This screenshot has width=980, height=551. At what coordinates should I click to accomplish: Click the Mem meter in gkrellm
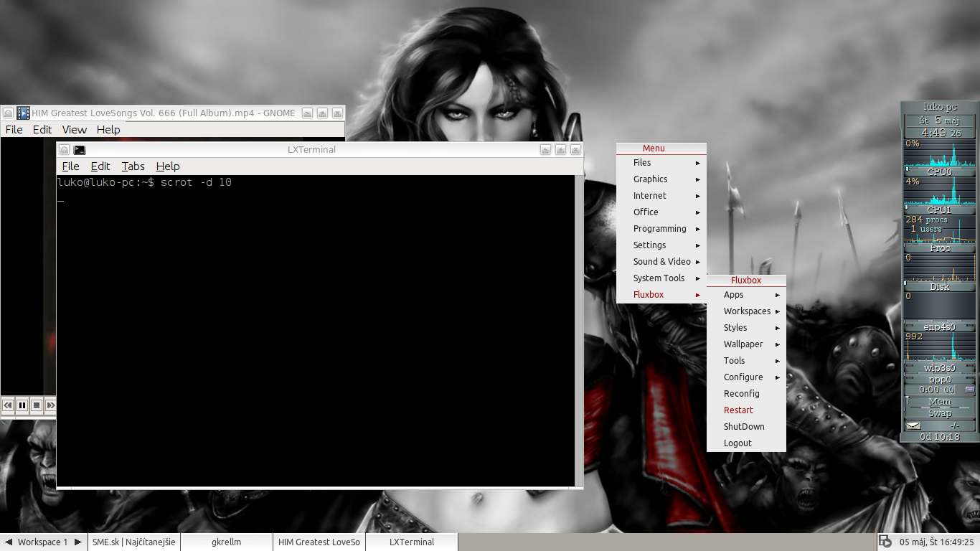(939, 402)
